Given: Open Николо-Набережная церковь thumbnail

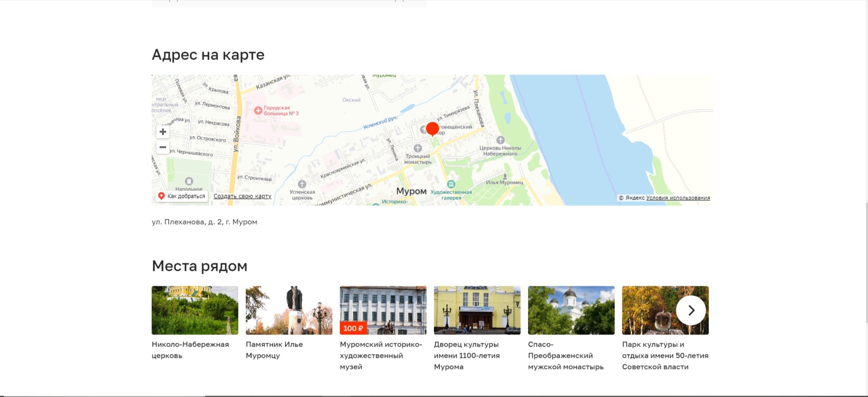Looking at the screenshot, I should 195,310.
